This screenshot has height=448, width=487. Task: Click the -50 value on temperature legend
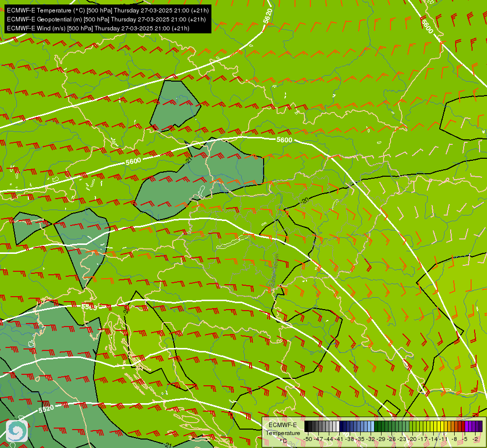(308, 439)
